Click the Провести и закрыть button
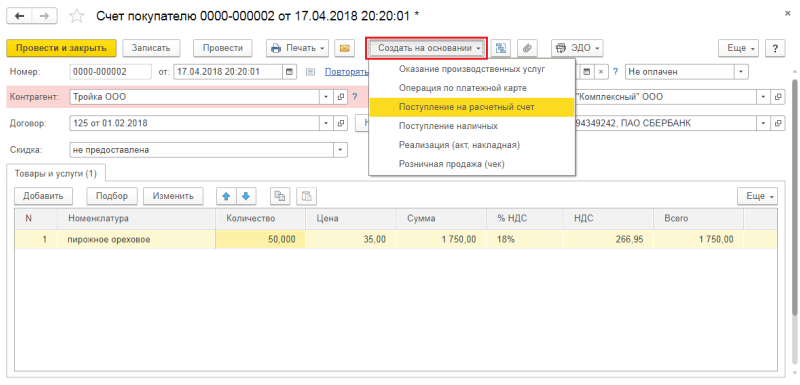Viewport: 800px width, 385px height. [61, 48]
